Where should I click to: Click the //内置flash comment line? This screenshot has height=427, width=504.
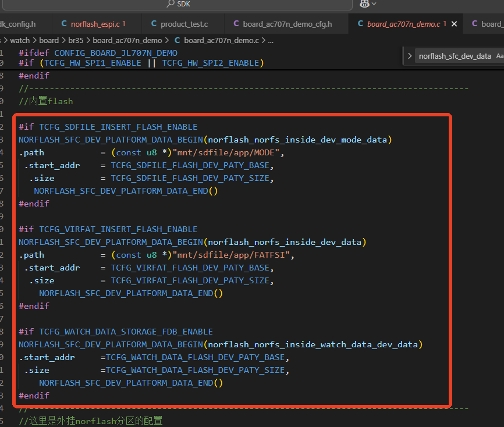pyautogui.click(x=46, y=101)
